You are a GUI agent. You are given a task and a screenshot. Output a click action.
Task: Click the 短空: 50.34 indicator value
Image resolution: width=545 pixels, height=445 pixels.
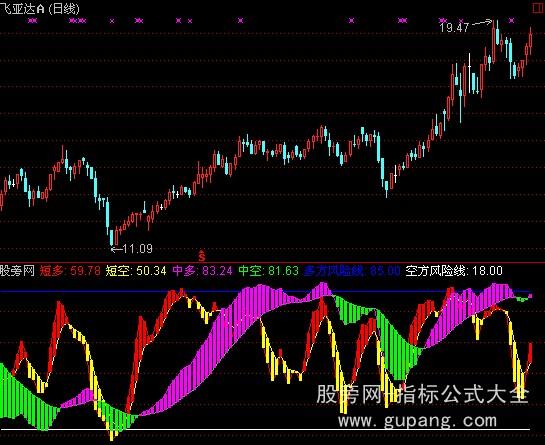(x=136, y=270)
